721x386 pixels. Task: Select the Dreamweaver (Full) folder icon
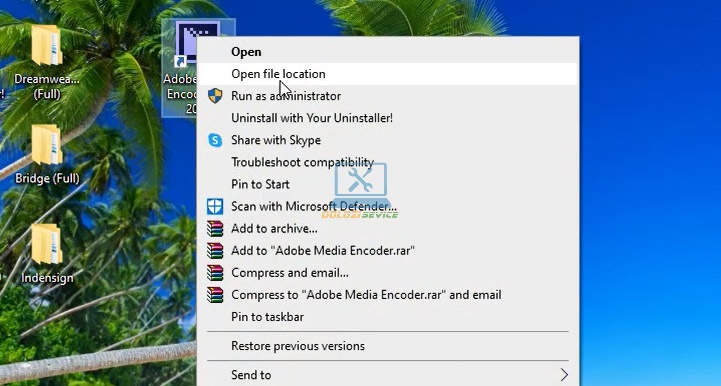(x=47, y=46)
